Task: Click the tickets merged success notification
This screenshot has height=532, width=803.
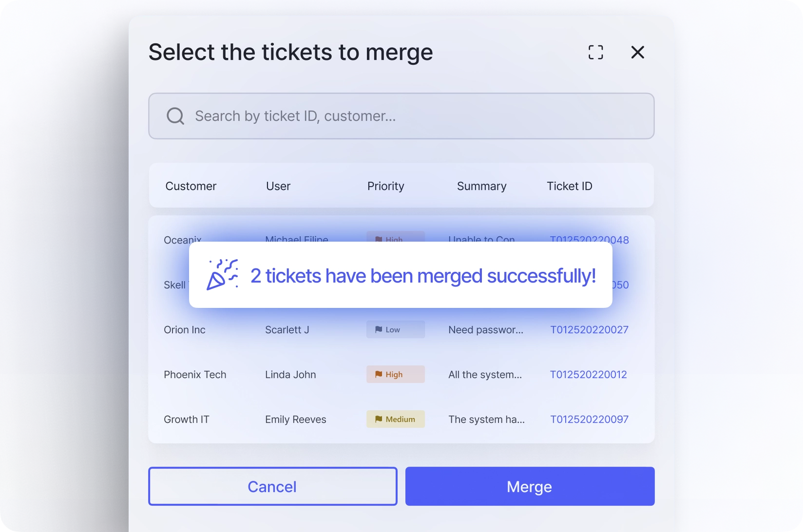Action: 422,276
